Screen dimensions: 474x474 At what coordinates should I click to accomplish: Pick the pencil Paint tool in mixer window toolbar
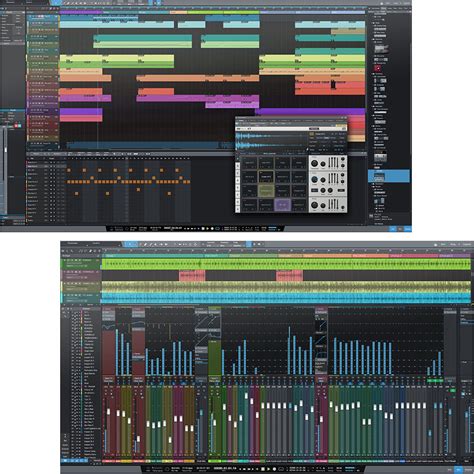[146, 244]
